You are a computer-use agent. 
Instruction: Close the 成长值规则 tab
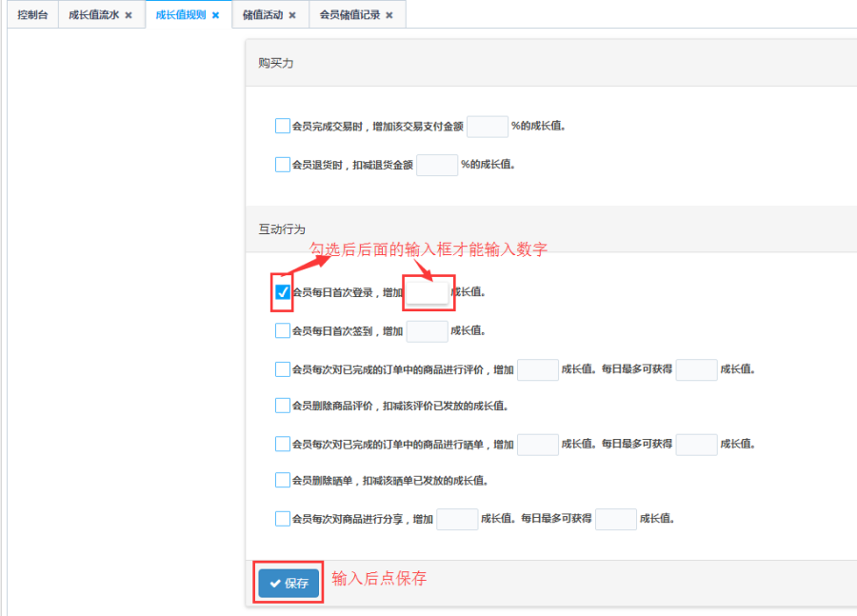click(x=215, y=15)
